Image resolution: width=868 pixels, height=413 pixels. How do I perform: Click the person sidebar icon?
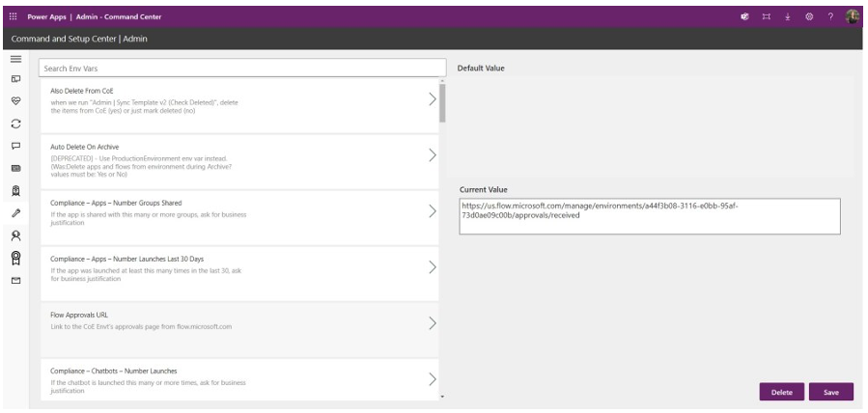(14, 234)
